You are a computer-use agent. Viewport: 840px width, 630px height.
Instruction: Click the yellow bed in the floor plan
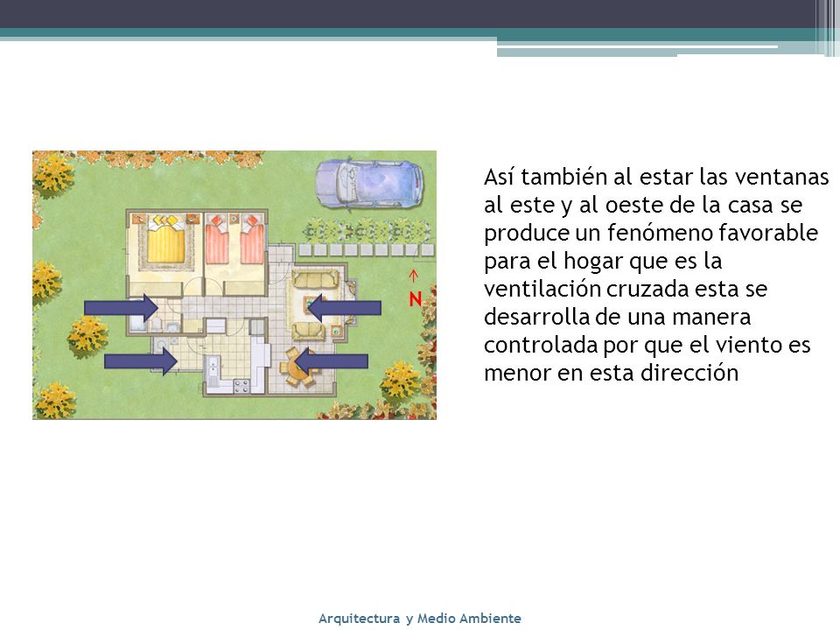[166, 240]
